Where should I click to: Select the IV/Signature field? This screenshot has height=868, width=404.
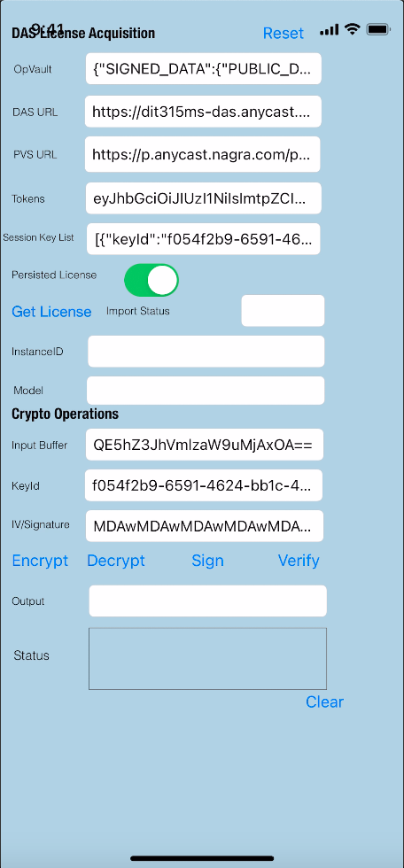(204, 526)
